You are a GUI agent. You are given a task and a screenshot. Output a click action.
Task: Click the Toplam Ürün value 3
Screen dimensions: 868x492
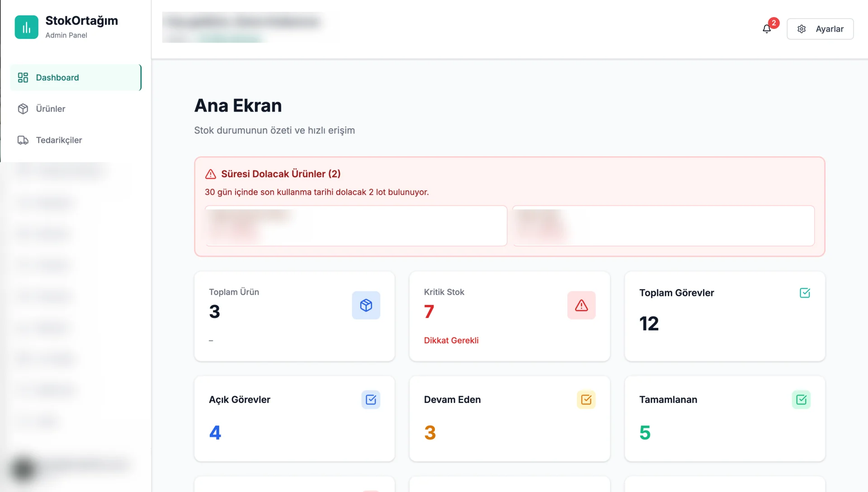[x=215, y=312]
